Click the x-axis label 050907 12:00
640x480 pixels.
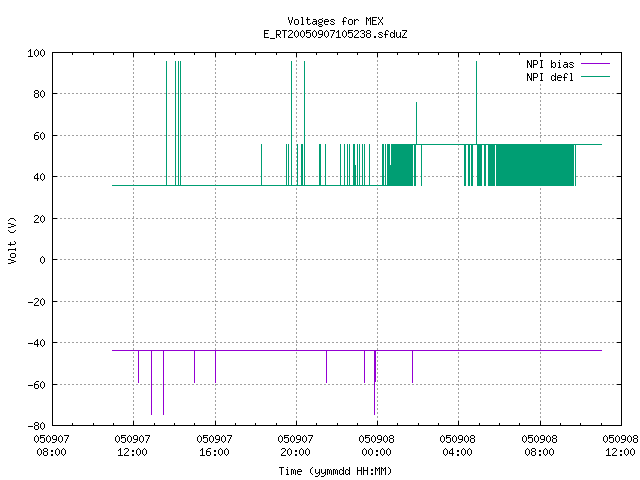[133, 445]
